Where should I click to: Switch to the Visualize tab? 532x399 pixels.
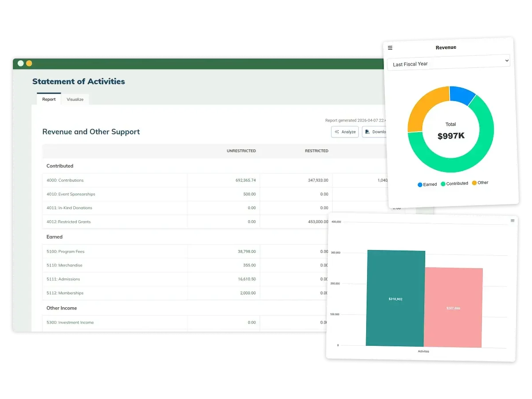coord(75,99)
